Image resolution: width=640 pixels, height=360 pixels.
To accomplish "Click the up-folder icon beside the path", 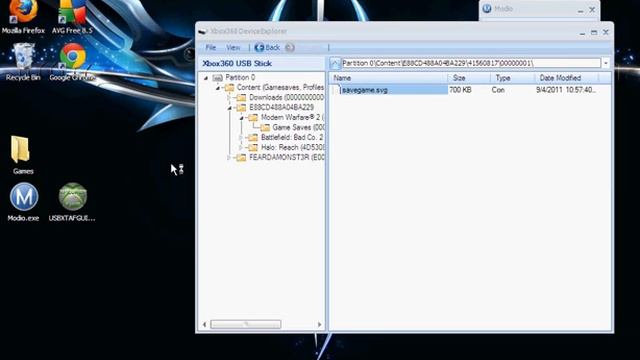I will (x=335, y=63).
